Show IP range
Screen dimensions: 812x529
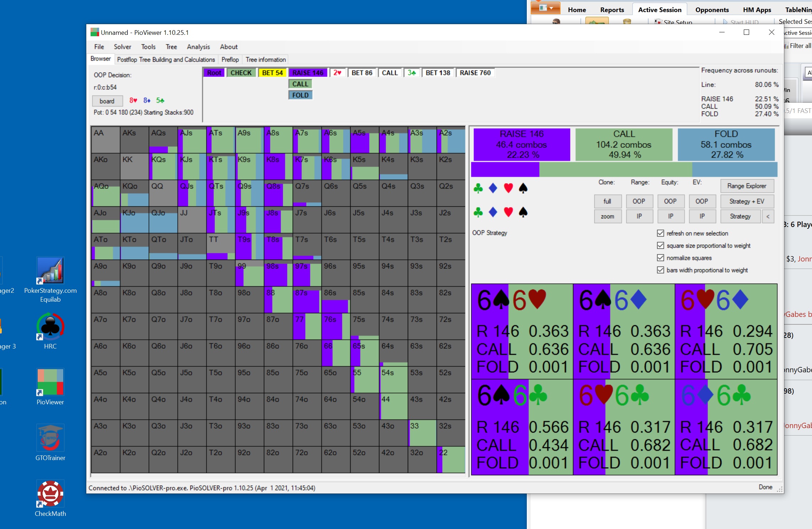[x=639, y=216]
